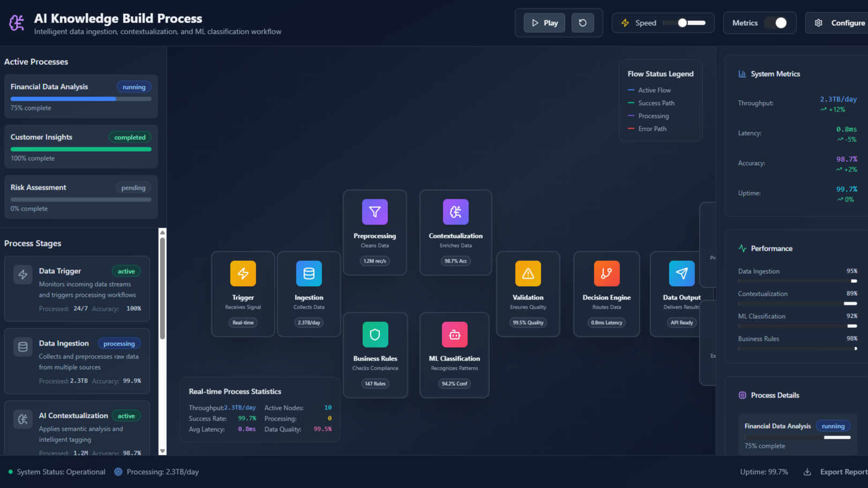Select the Ingestion database node icon
Screen dimensions: 868x488
pyautogui.click(x=309, y=274)
